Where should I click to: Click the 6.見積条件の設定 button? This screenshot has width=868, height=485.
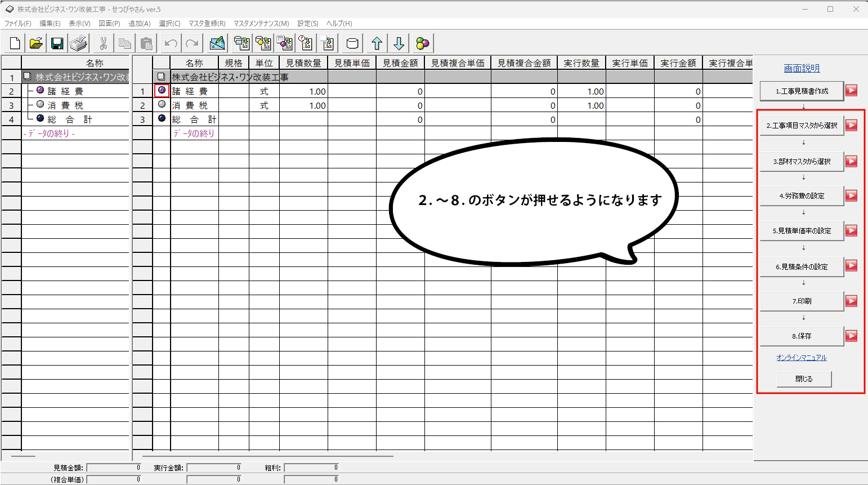point(802,266)
